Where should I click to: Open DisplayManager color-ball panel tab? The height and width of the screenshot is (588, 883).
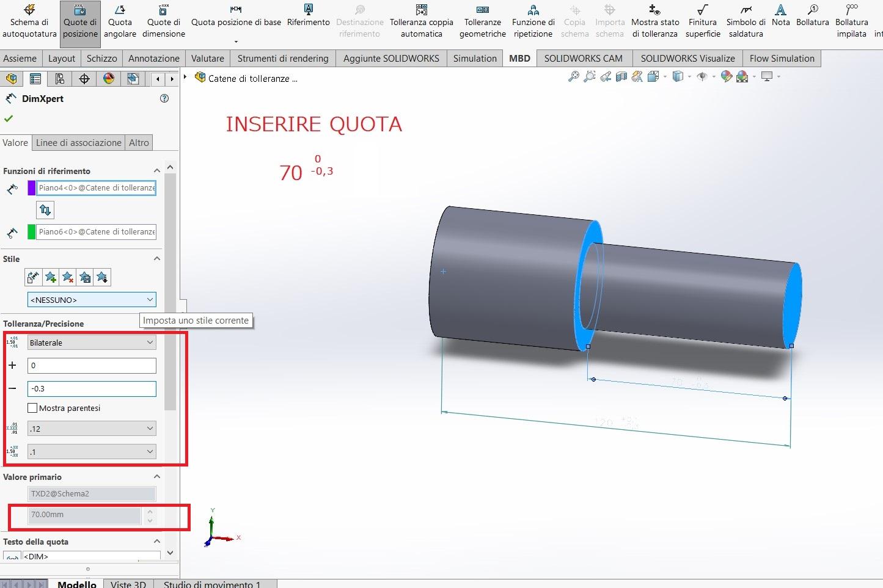pos(109,78)
